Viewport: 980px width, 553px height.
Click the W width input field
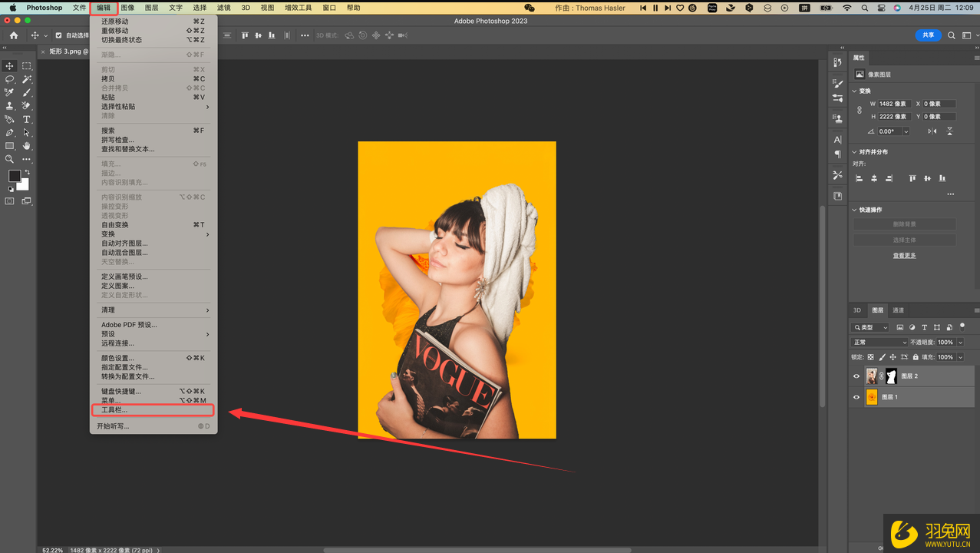[x=893, y=104]
